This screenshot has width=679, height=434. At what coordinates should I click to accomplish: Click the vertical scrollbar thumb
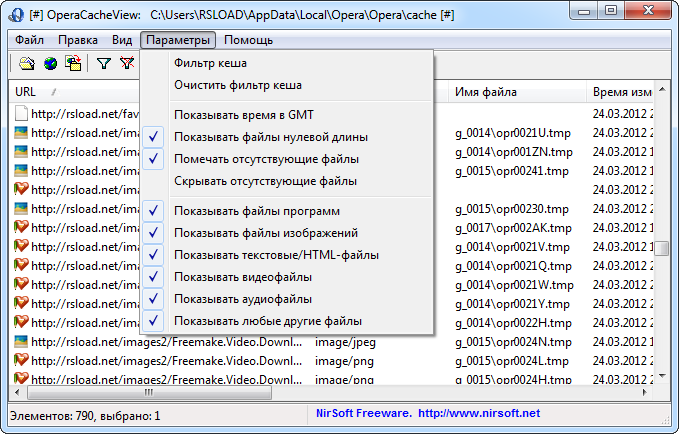pyautogui.click(x=662, y=249)
